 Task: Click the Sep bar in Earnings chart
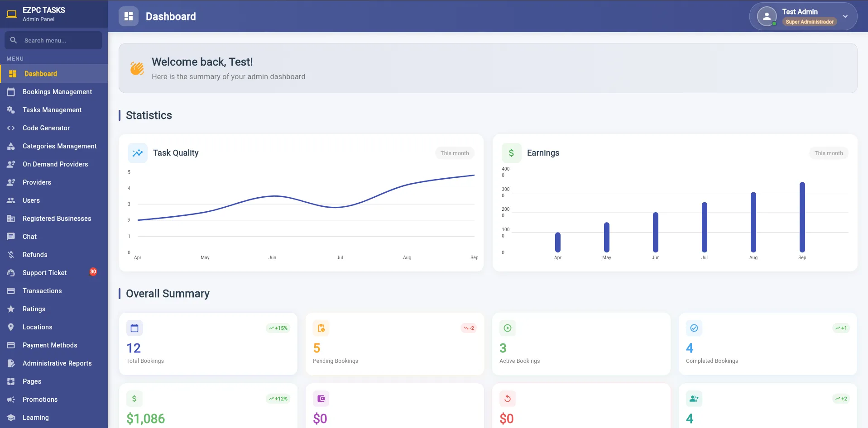coord(802,217)
